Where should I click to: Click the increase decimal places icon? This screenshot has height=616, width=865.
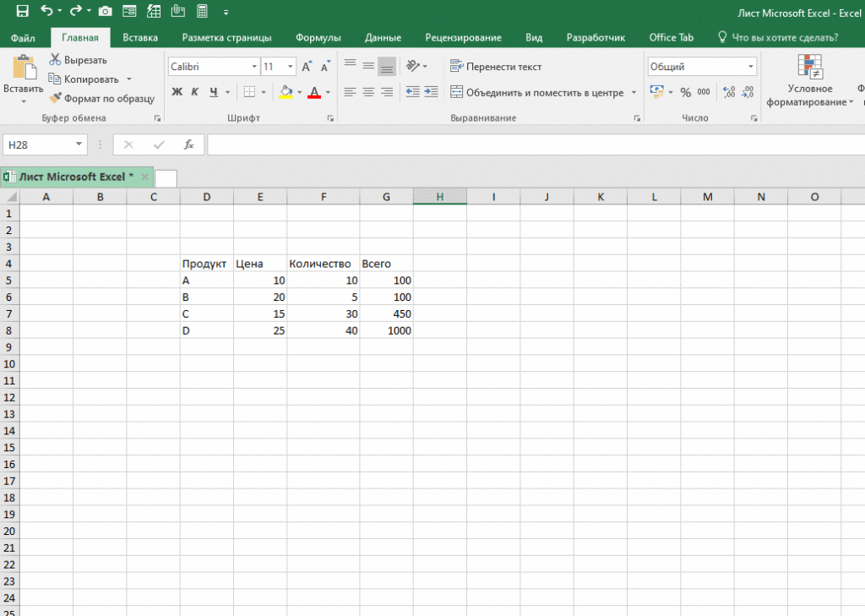729,92
